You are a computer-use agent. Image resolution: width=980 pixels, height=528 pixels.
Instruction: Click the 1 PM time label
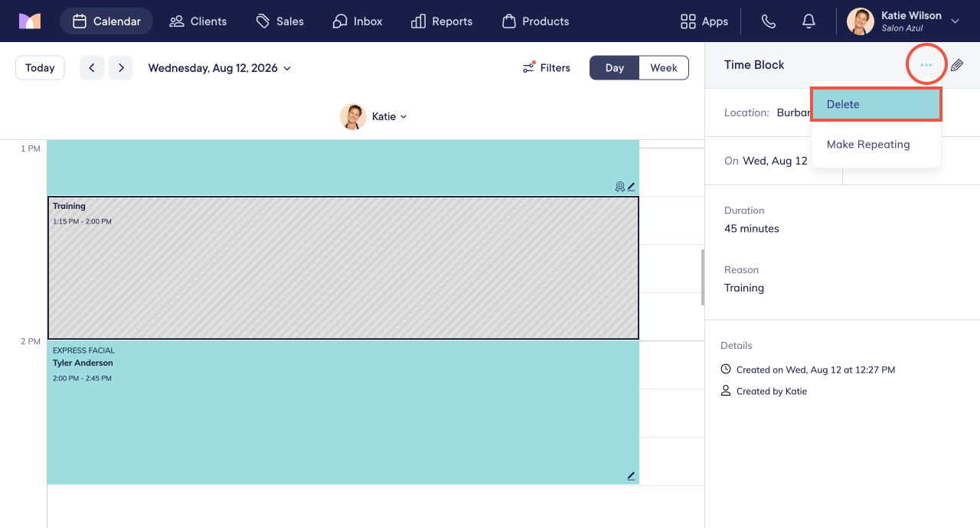click(31, 148)
